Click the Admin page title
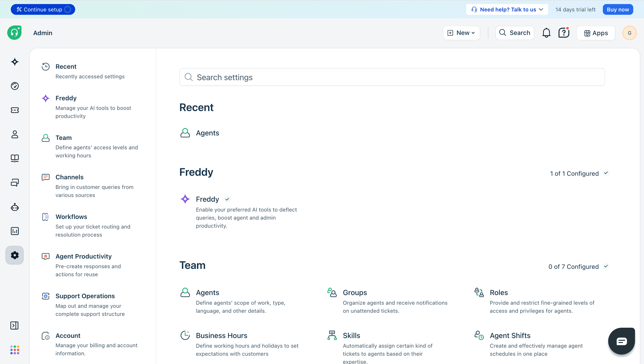 (43, 33)
